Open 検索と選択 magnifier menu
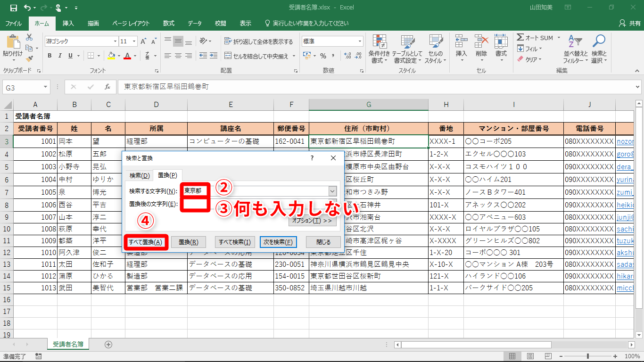Viewport: 644px width, 362px height. coord(599,49)
